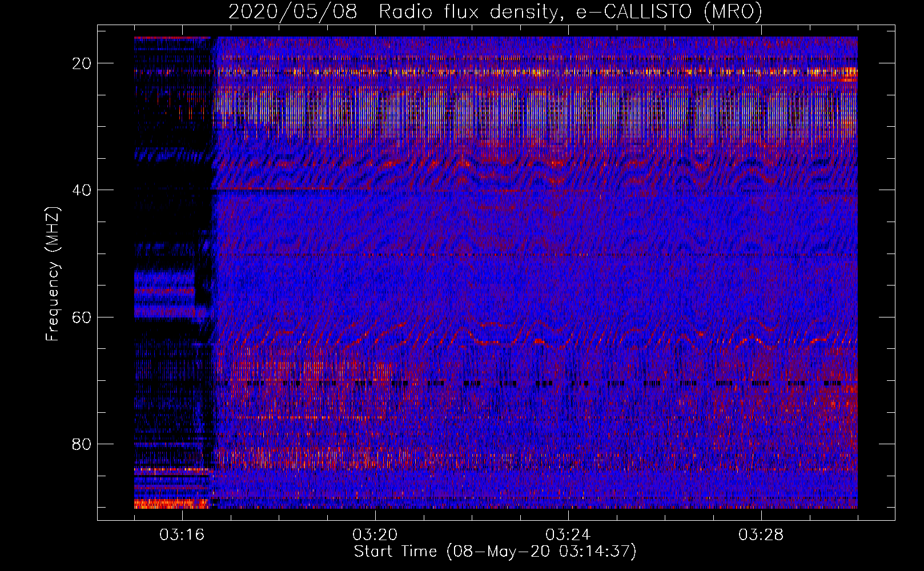Click the time tick label '03:20'

click(x=375, y=535)
